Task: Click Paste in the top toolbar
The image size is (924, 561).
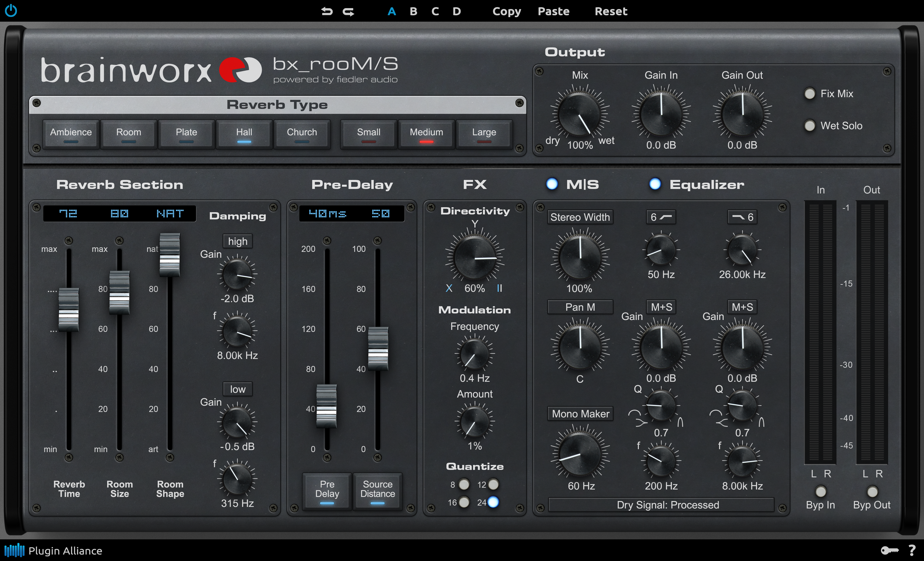Action: pyautogui.click(x=554, y=12)
